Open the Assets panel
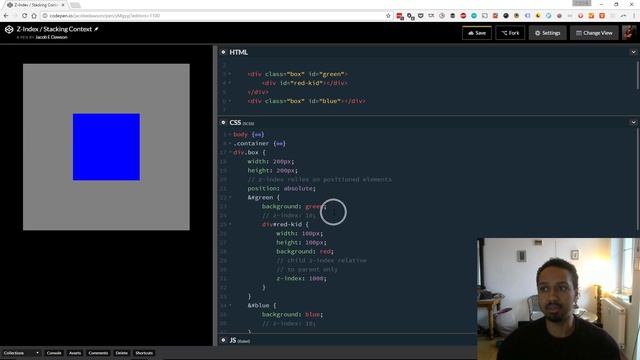This screenshot has height=360, width=640. (75, 353)
